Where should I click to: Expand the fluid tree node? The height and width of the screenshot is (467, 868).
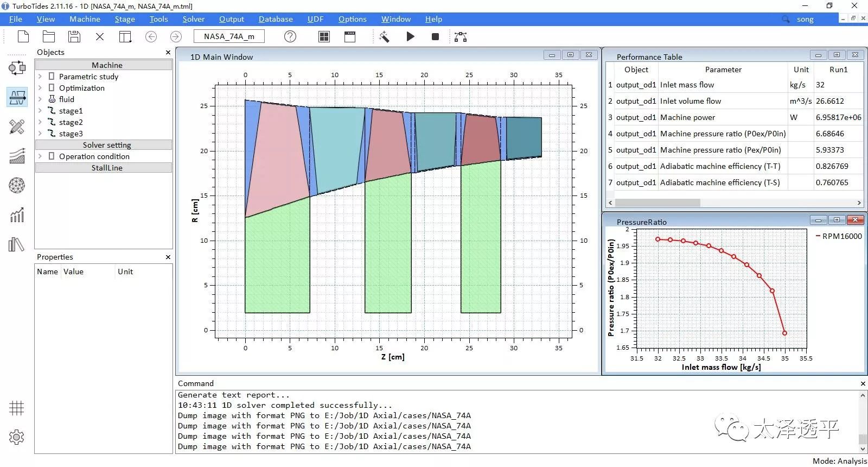(x=40, y=99)
